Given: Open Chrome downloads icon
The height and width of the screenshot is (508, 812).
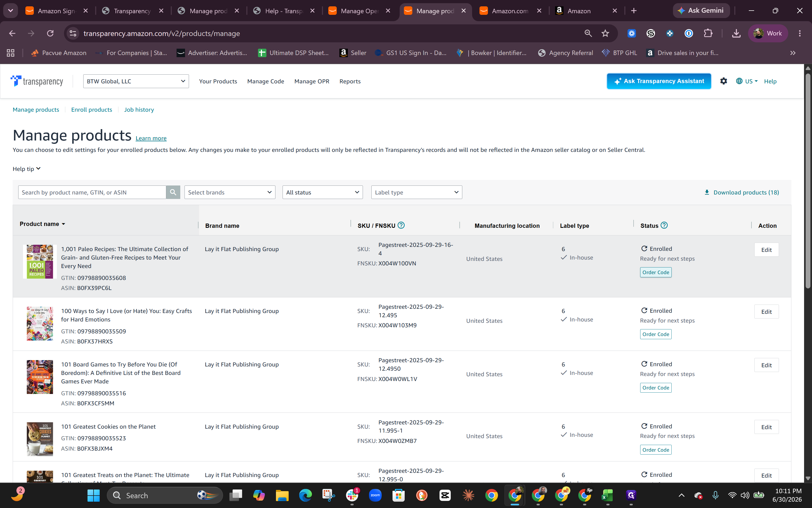Looking at the screenshot, I should pyautogui.click(x=736, y=33).
